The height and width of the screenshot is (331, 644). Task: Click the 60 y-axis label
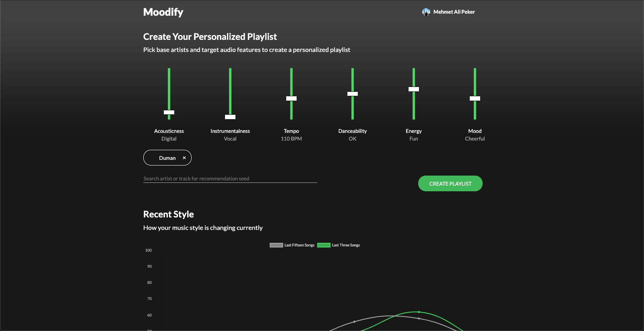(149, 315)
